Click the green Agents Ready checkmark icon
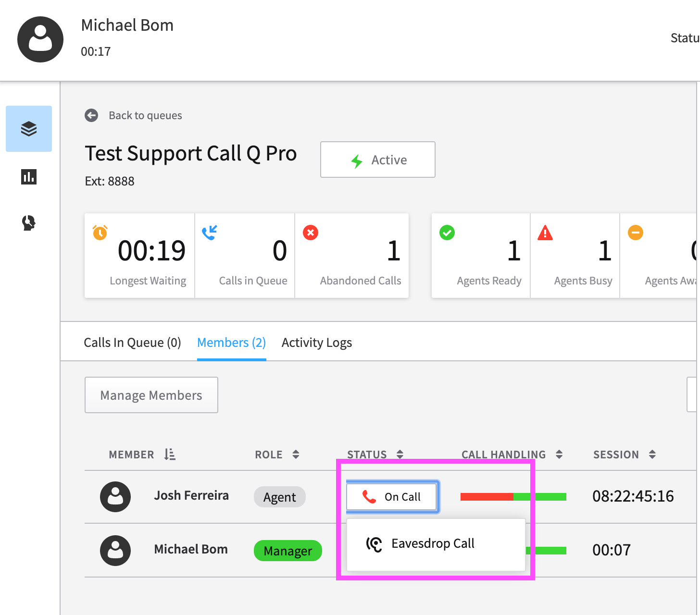Viewport: 700px width, 615px height. [x=447, y=233]
